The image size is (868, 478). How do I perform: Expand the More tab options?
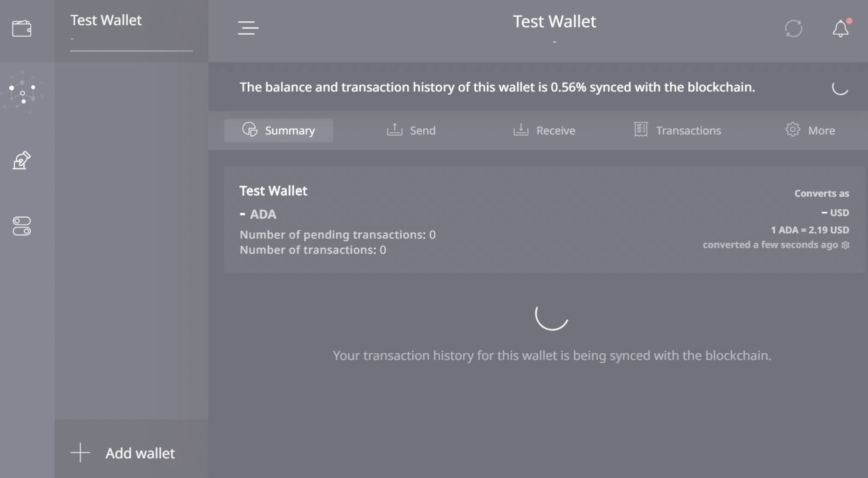click(x=810, y=130)
